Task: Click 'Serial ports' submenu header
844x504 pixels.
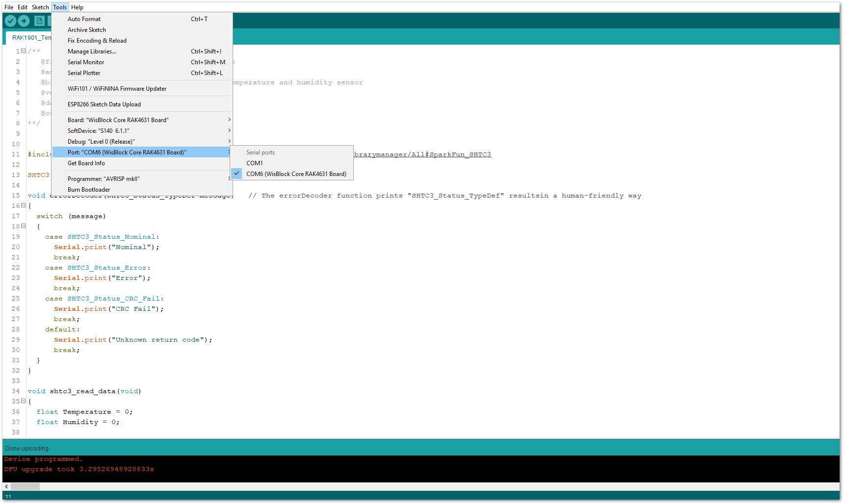Action: pos(261,152)
